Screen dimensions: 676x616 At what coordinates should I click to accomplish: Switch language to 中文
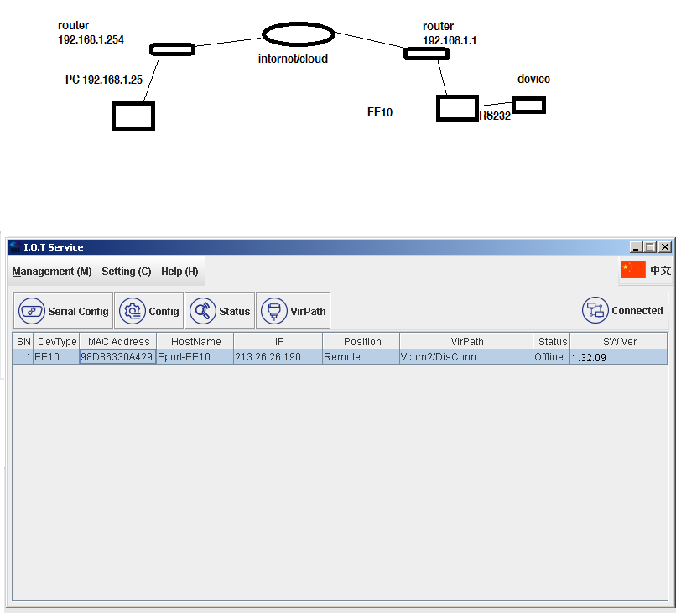pos(660,271)
